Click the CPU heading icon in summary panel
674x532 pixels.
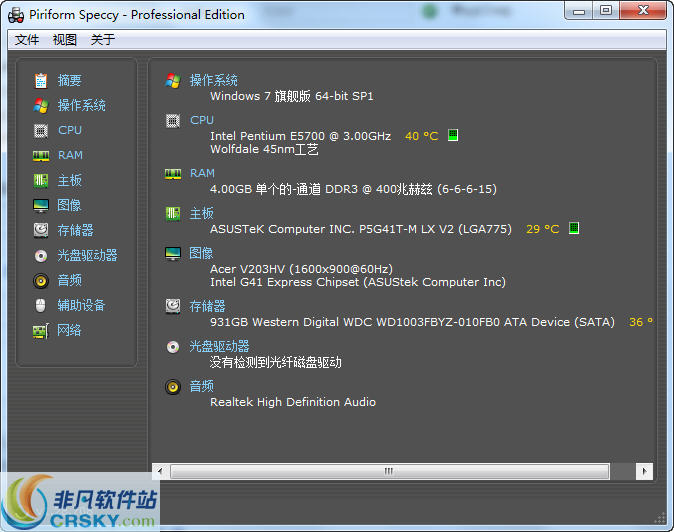click(x=173, y=121)
